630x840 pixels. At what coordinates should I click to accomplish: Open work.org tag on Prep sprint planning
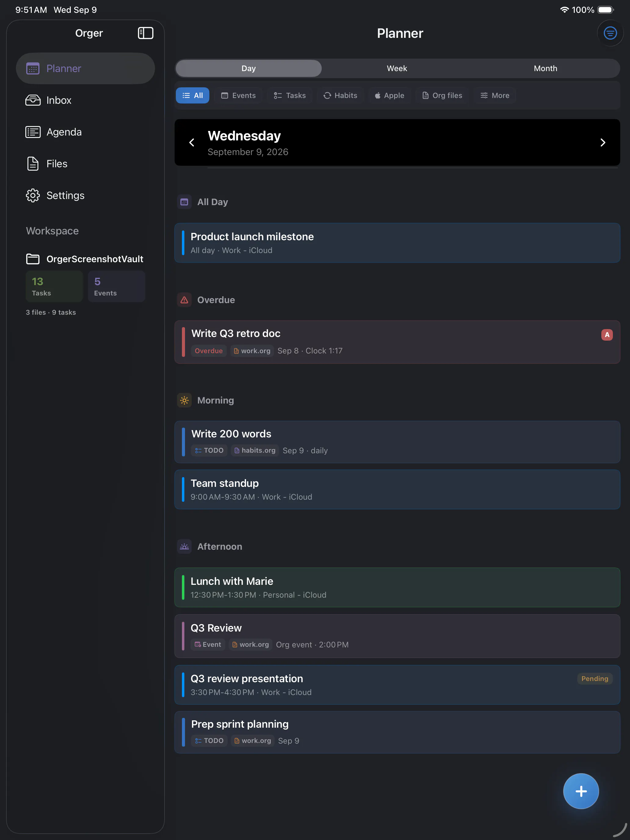coord(253,740)
